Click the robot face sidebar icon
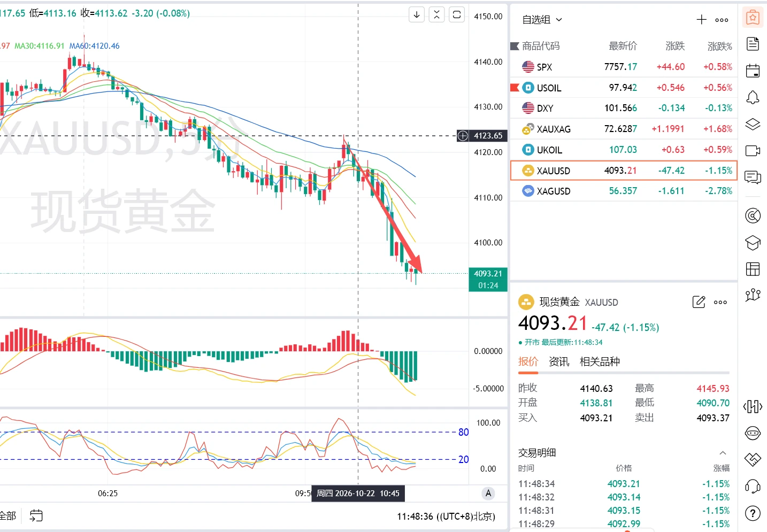Image resolution: width=767 pixels, height=532 pixels. click(x=753, y=433)
